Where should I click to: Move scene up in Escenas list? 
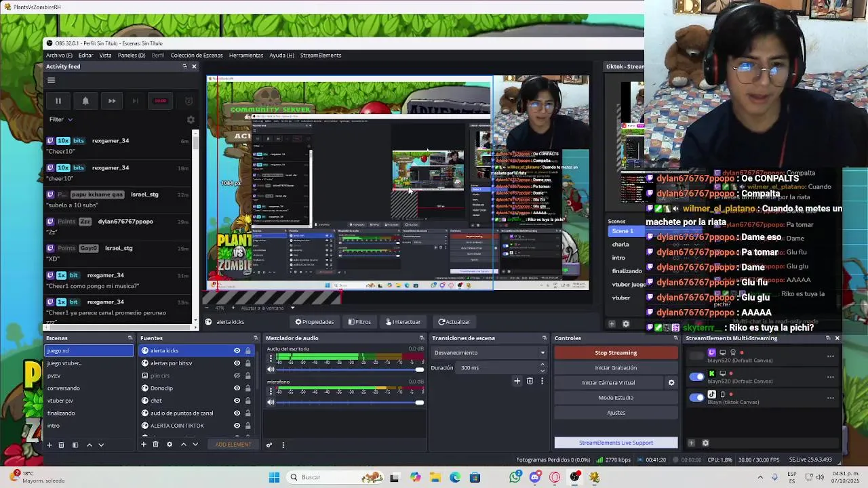click(x=89, y=445)
